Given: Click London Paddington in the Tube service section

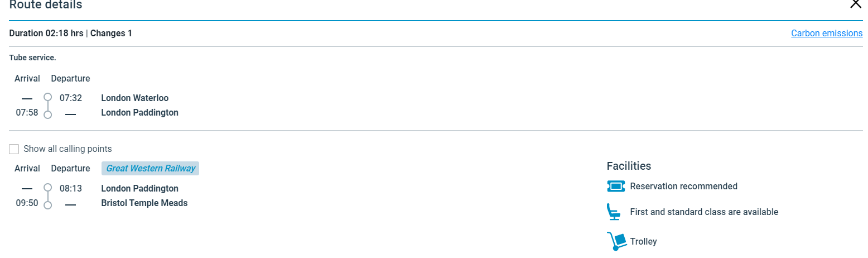Looking at the screenshot, I should (x=139, y=113).
